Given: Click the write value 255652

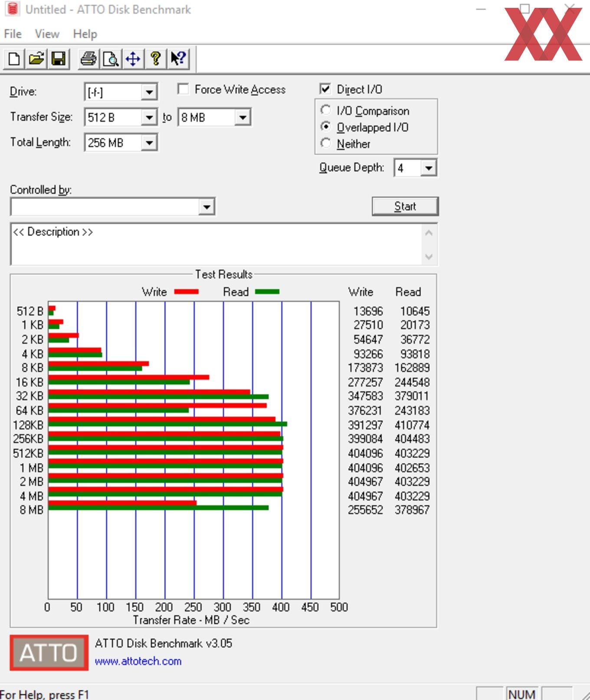Looking at the screenshot, I should pyautogui.click(x=365, y=510).
